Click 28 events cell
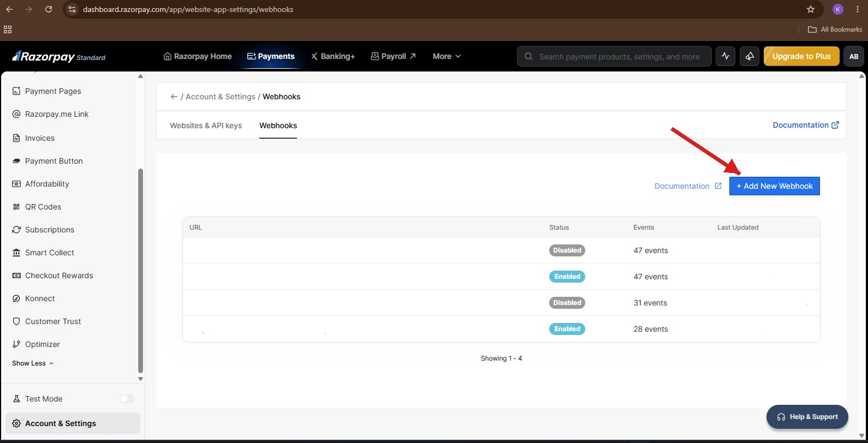This screenshot has width=868, height=443. tap(651, 329)
